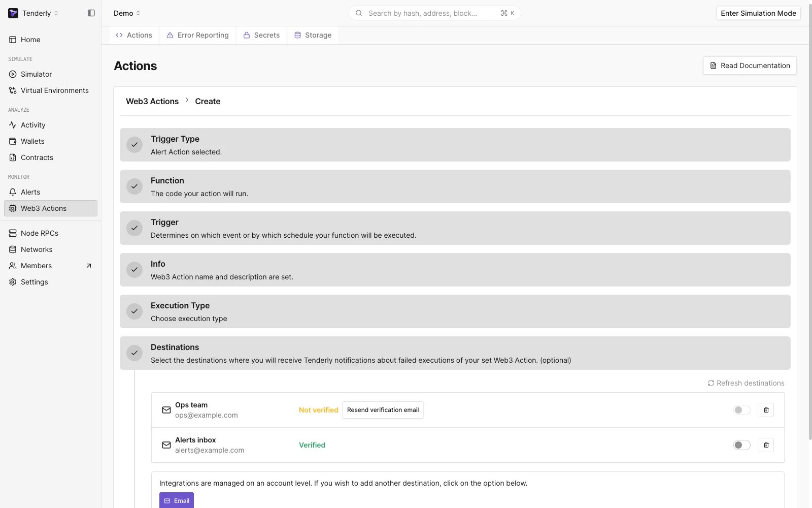Click the Execution Type checkmark icon
812x508 pixels.
coord(134,311)
